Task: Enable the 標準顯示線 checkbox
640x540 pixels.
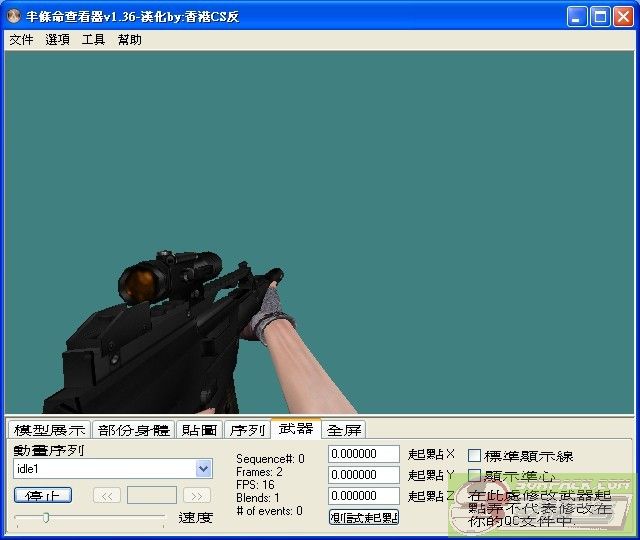Action: (475, 456)
